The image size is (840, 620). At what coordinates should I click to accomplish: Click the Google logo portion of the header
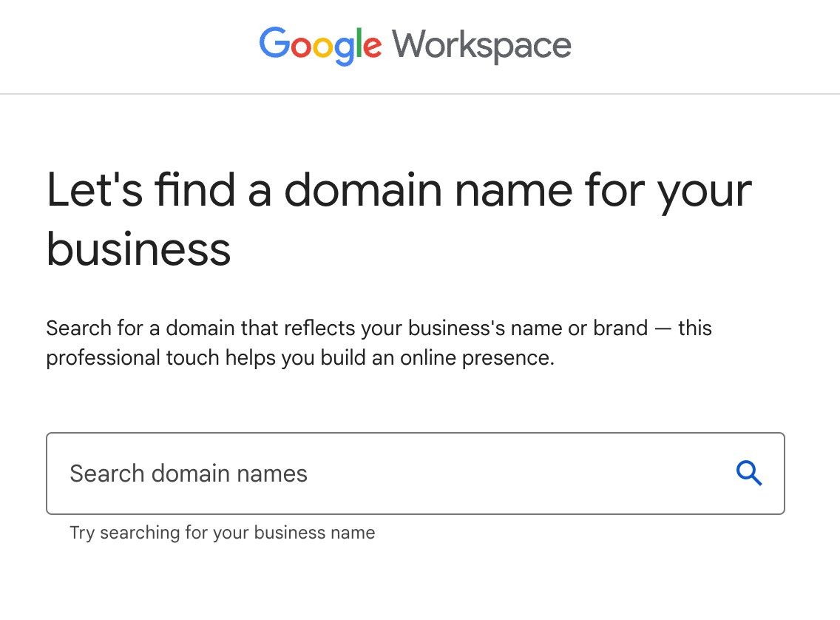click(x=319, y=45)
